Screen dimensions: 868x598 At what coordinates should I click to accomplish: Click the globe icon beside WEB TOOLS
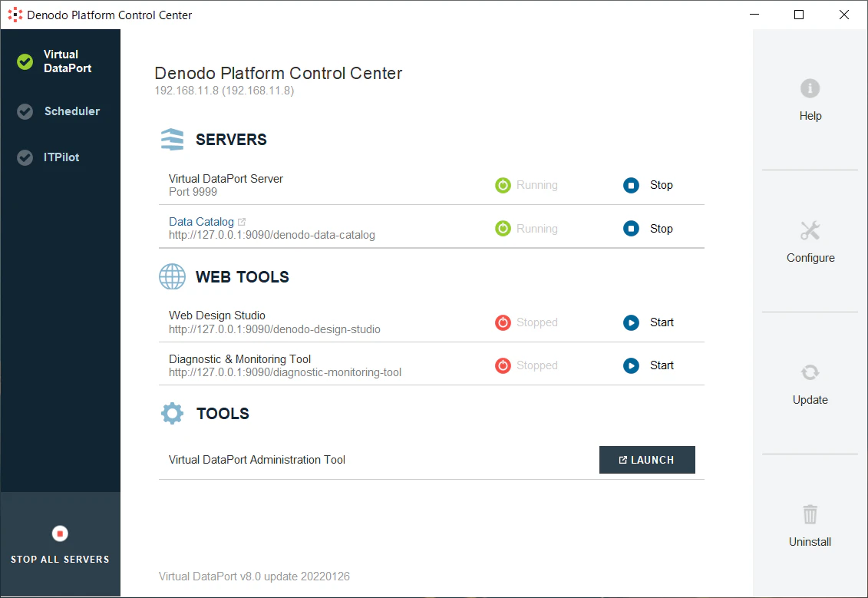click(172, 276)
